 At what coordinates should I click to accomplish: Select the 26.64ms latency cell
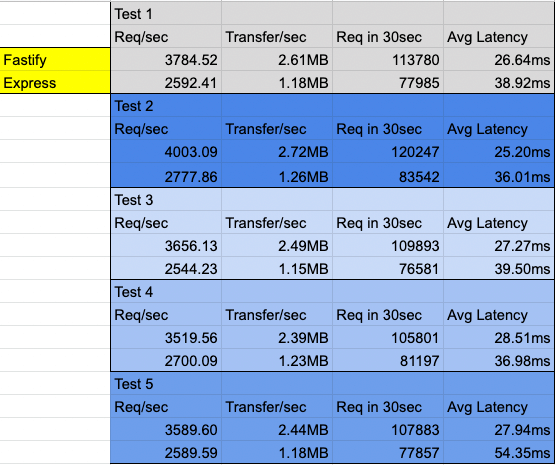click(499, 59)
